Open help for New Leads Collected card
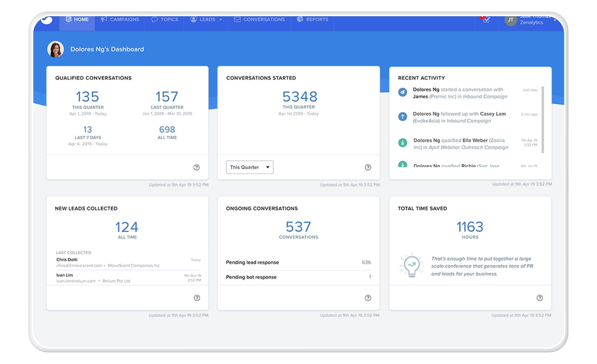The height and width of the screenshot is (364, 597). coord(197,298)
